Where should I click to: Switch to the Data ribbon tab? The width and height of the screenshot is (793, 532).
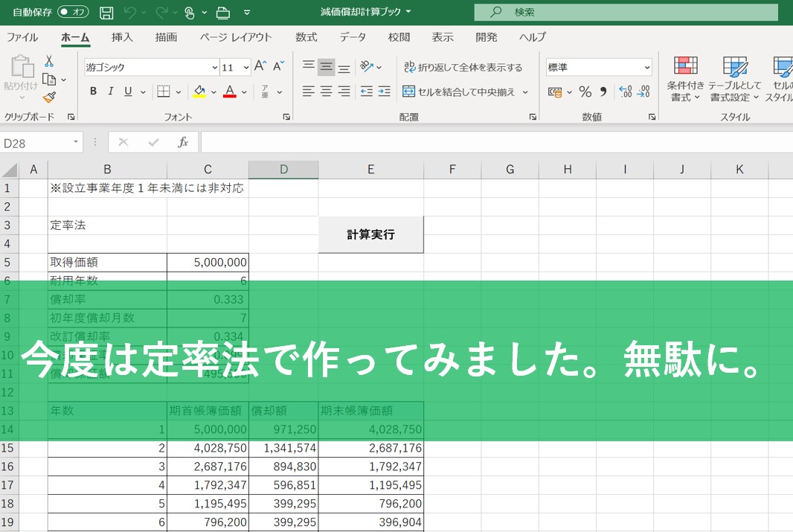tap(353, 37)
